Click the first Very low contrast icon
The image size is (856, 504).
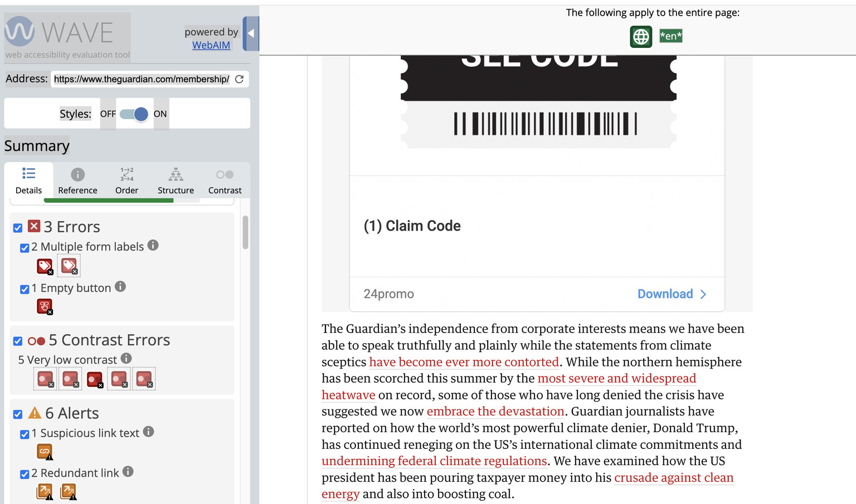pos(45,379)
